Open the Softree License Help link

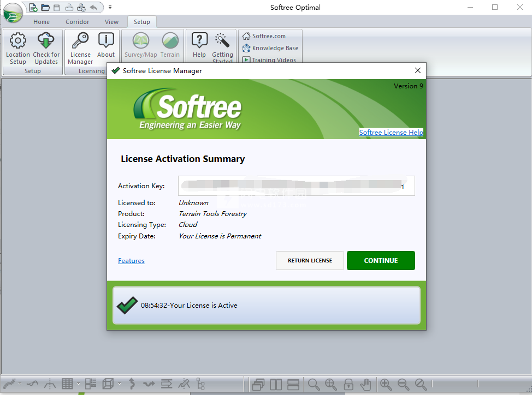pyautogui.click(x=391, y=133)
